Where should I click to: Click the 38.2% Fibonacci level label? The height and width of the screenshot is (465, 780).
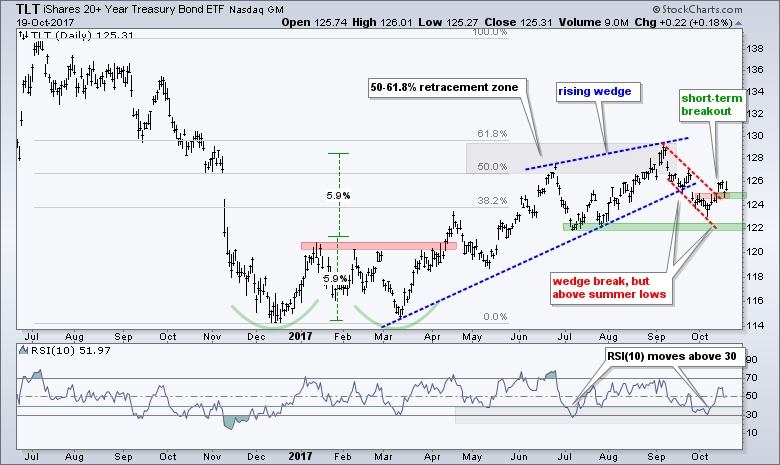tap(492, 201)
